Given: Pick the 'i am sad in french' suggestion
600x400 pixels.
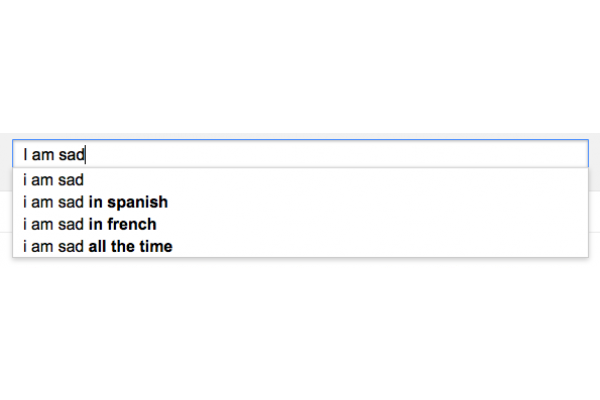Looking at the screenshot, I should pyautogui.click(x=90, y=224).
